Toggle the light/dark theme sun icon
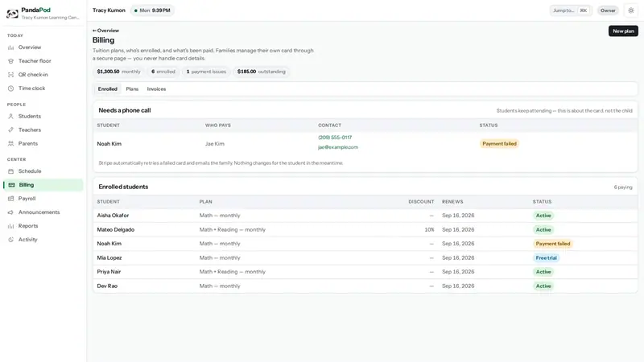 pyautogui.click(x=631, y=10)
